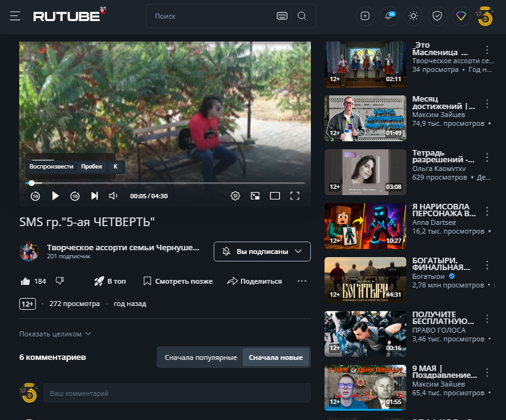
Task: Open the hamburger side menu
Action: pos(15,16)
